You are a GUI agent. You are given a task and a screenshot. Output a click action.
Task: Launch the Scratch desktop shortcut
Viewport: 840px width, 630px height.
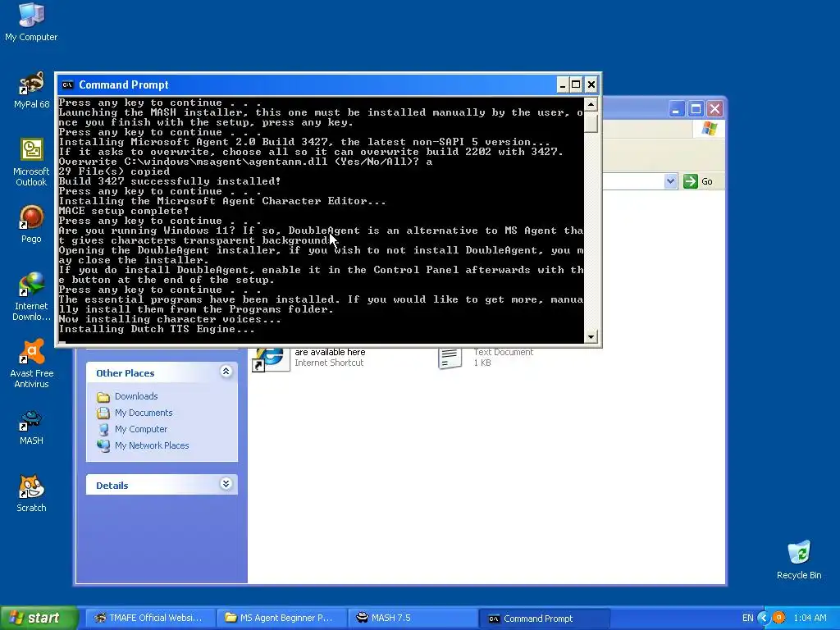coord(31,493)
